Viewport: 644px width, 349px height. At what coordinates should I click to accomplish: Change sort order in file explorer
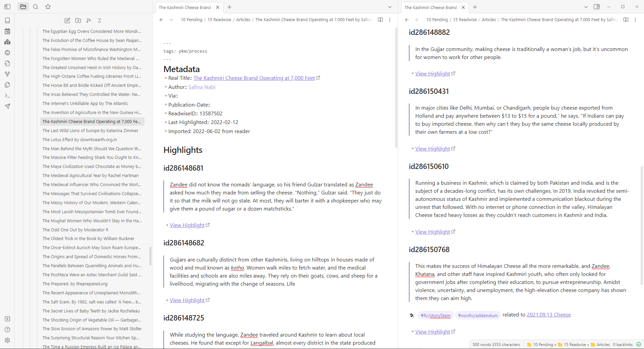[x=89, y=20]
